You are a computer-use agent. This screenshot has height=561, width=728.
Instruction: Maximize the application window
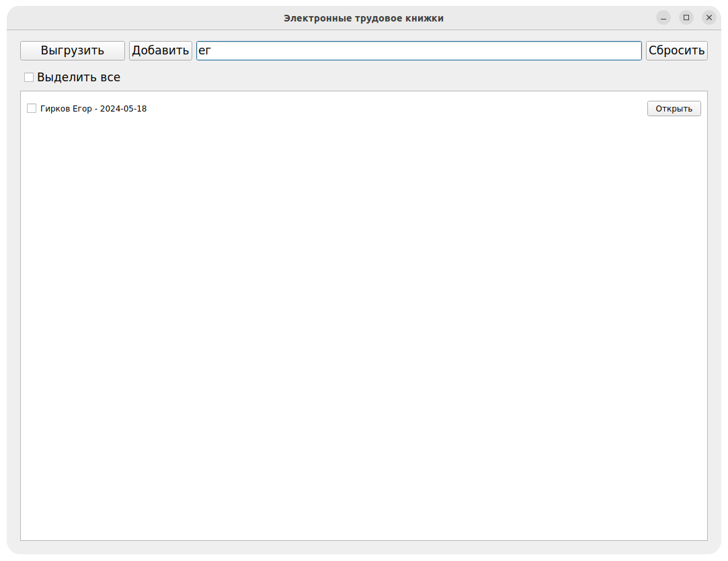686,18
